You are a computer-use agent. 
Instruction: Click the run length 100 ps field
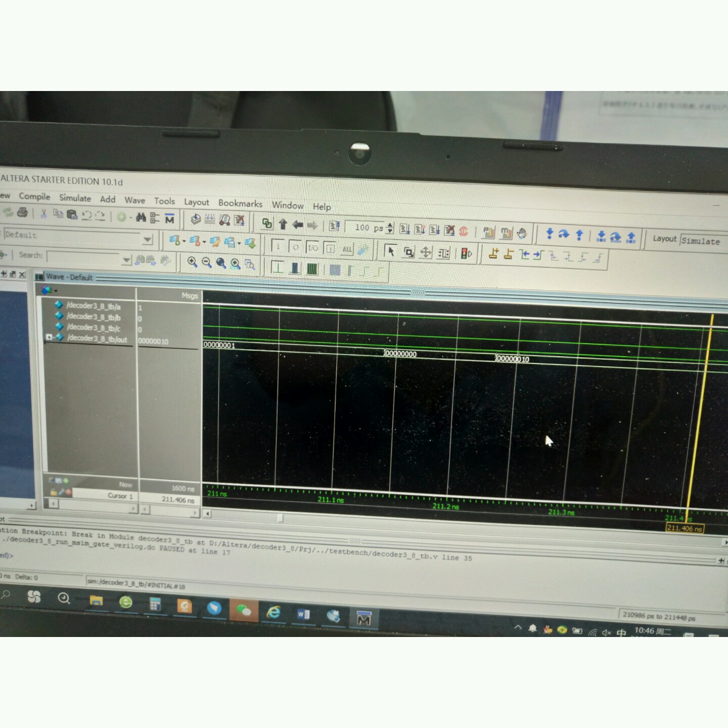point(368,228)
